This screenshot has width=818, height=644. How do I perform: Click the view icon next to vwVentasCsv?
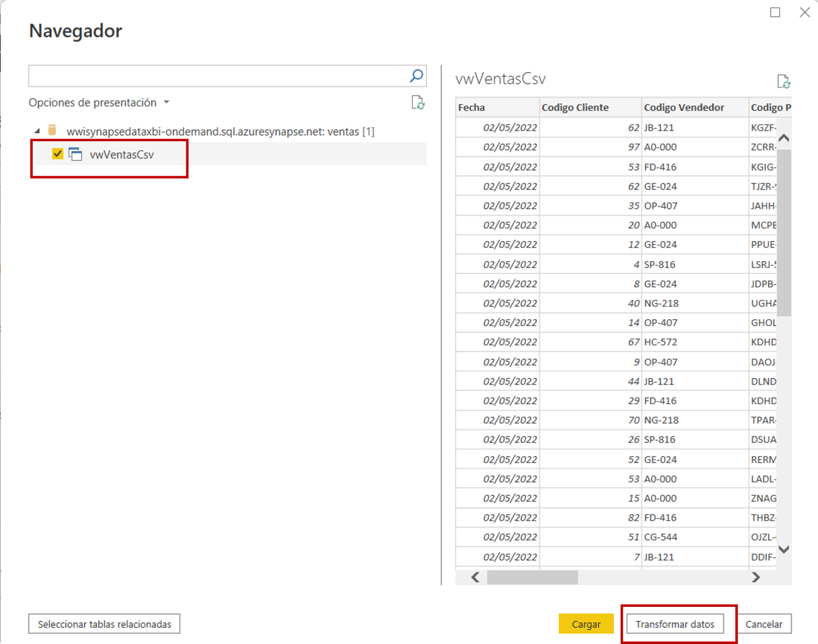pyautogui.click(x=76, y=154)
